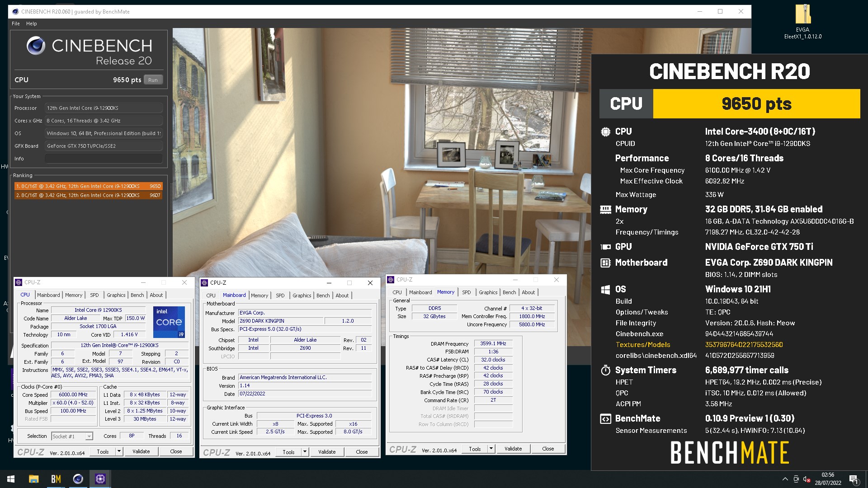
Task: Click the Motherboard icon in BenchMate panel
Action: coord(605,263)
